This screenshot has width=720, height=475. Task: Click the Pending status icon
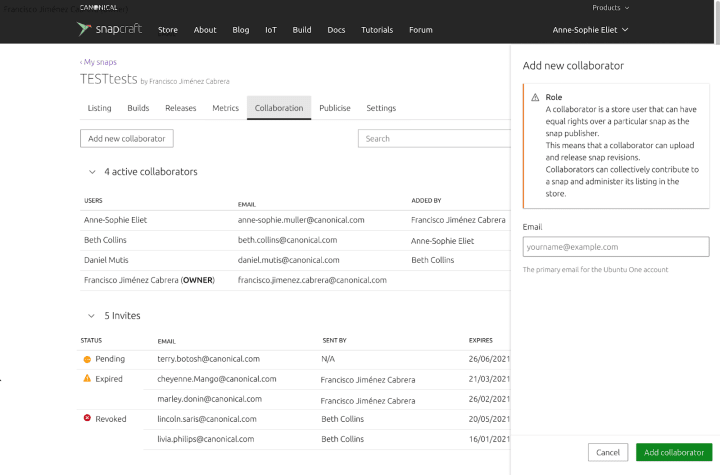(x=87, y=359)
